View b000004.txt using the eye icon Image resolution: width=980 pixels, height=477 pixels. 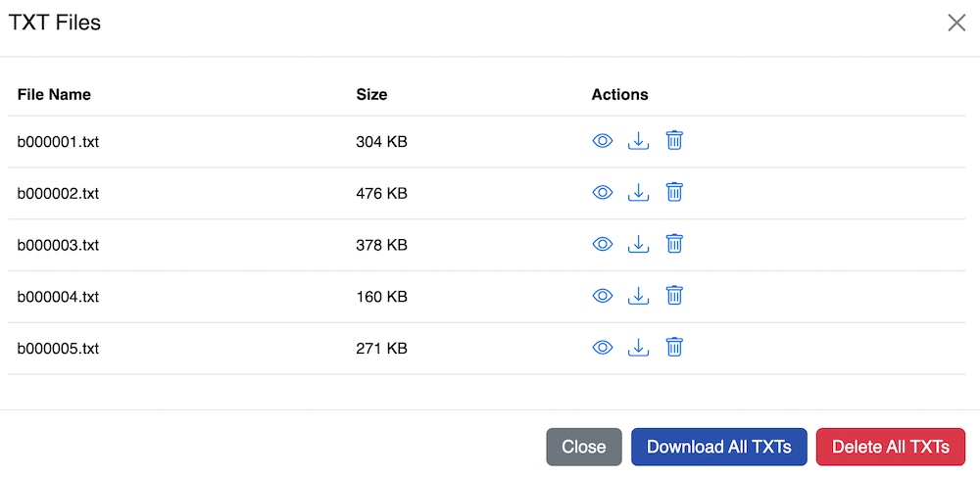coord(603,296)
